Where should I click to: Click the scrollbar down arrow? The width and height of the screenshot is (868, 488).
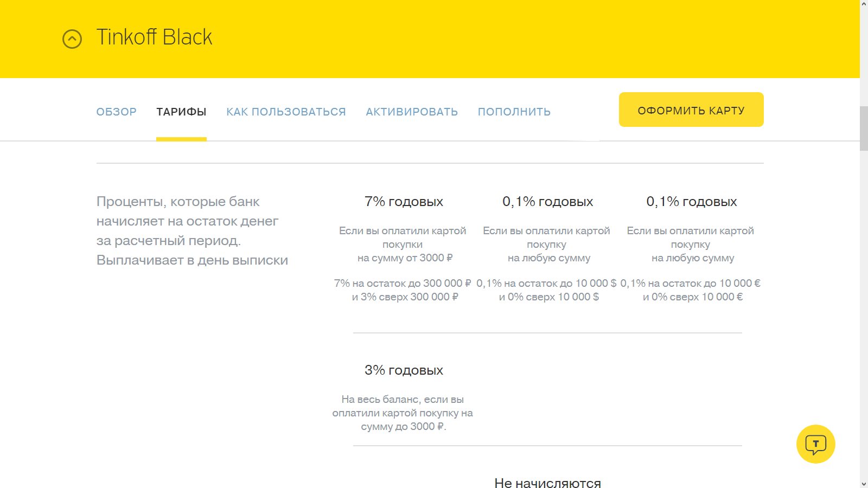click(x=864, y=484)
